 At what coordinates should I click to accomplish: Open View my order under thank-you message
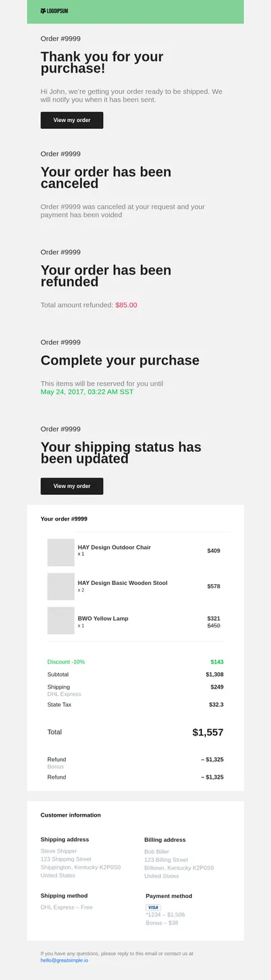(x=72, y=120)
